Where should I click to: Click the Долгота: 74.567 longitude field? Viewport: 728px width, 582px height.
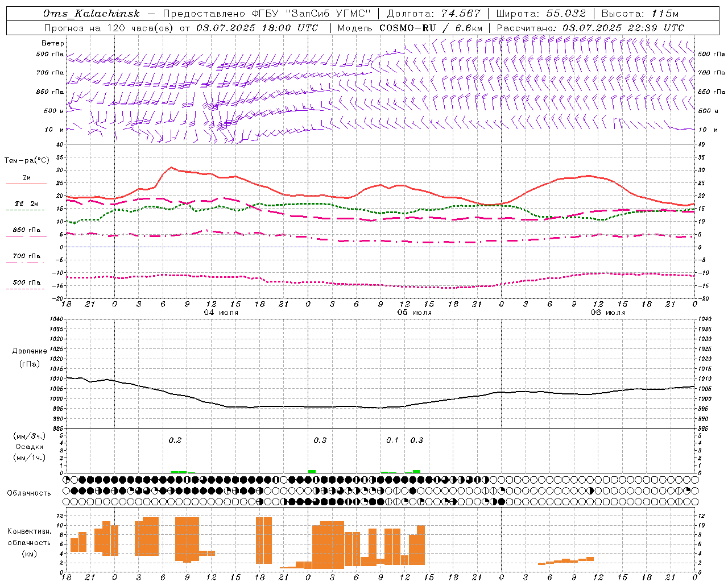click(433, 14)
